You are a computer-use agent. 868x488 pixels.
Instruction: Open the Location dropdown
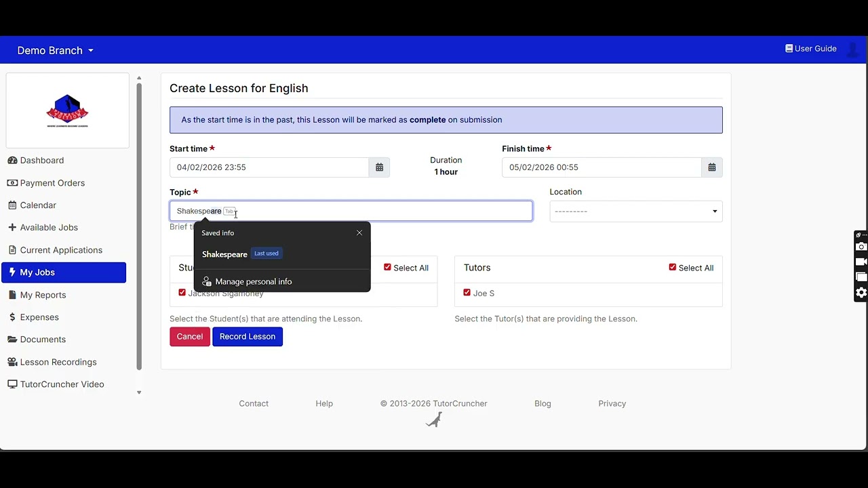click(636, 211)
